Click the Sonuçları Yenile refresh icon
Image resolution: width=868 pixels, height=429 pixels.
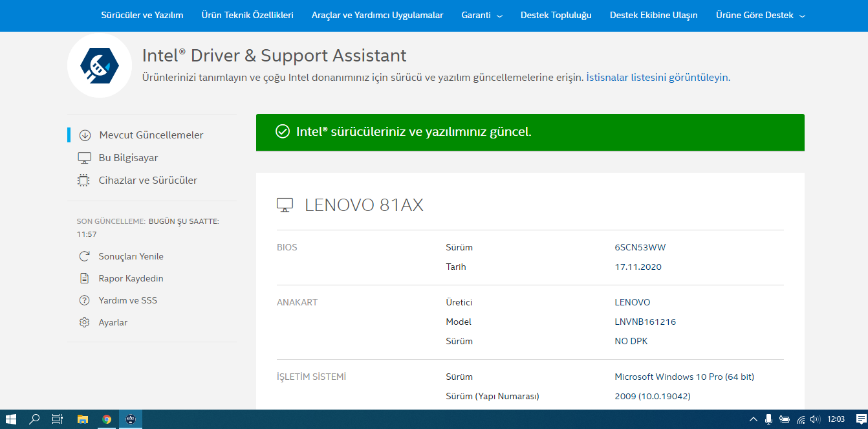84,256
